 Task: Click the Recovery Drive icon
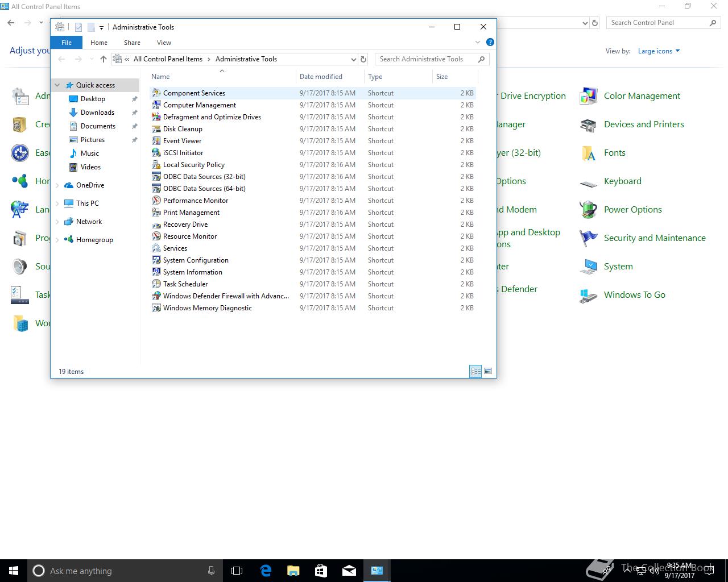[x=156, y=224]
